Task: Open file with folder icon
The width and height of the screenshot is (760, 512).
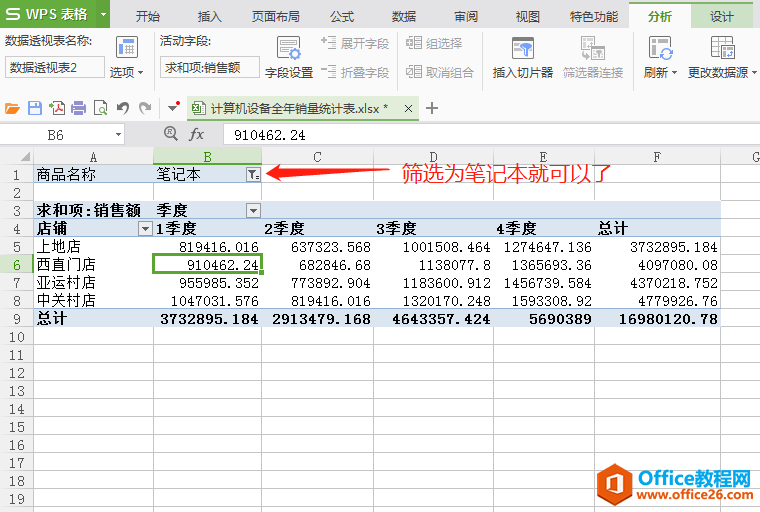Action: pos(12,108)
